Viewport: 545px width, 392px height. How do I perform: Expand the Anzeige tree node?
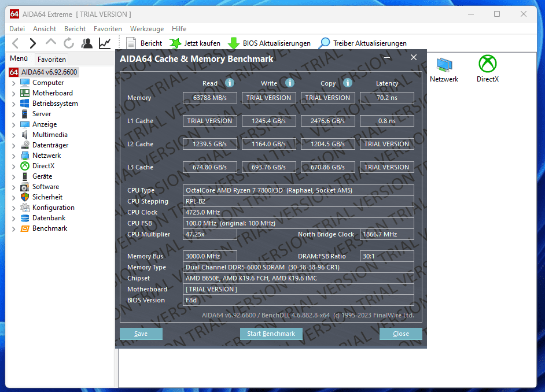(x=13, y=125)
